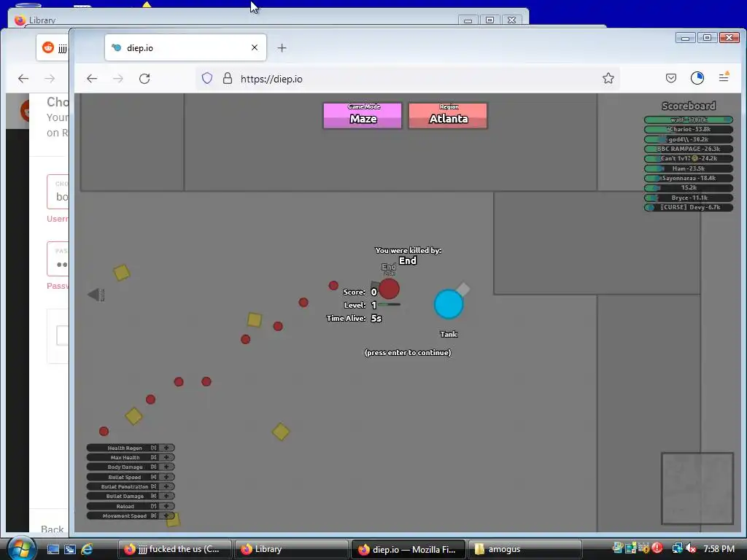747x560 pixels.
Task: Click the disabled forward arrow in diep.io window
Action: click(x=117, y=79)
